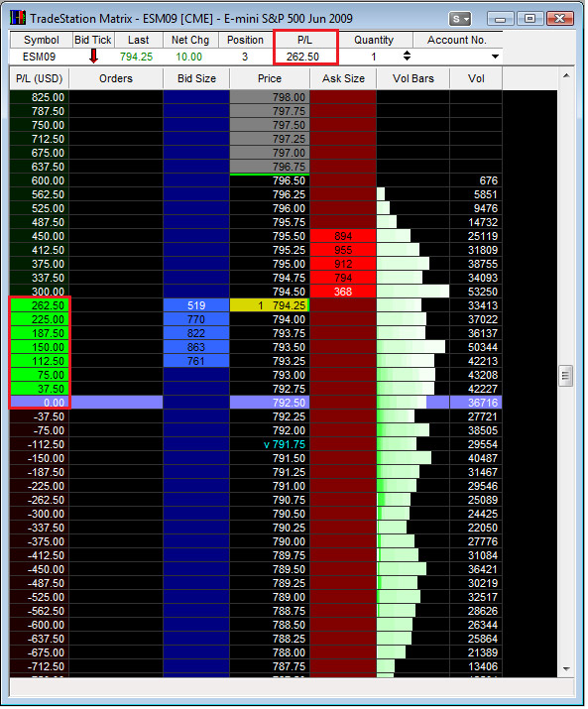Click ask size cell 912
Screen dimensions: 588x709
(x=343, y=264)
